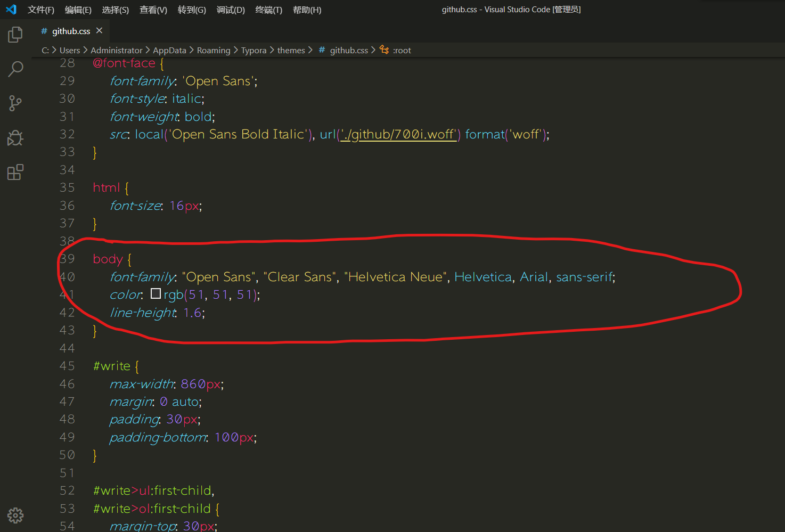Image resolution: width=785 pixels, height=532 pixels.
Task: Click line number 45 in gutter
Action: tap(67, 366)
